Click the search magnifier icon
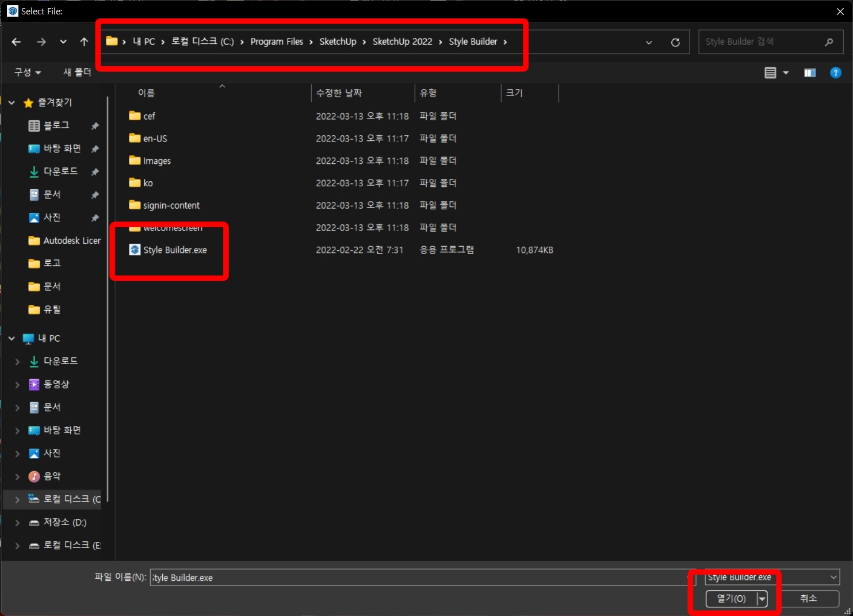Image resolution: width=853 pixels, height=616 pixels. (829, 42)
